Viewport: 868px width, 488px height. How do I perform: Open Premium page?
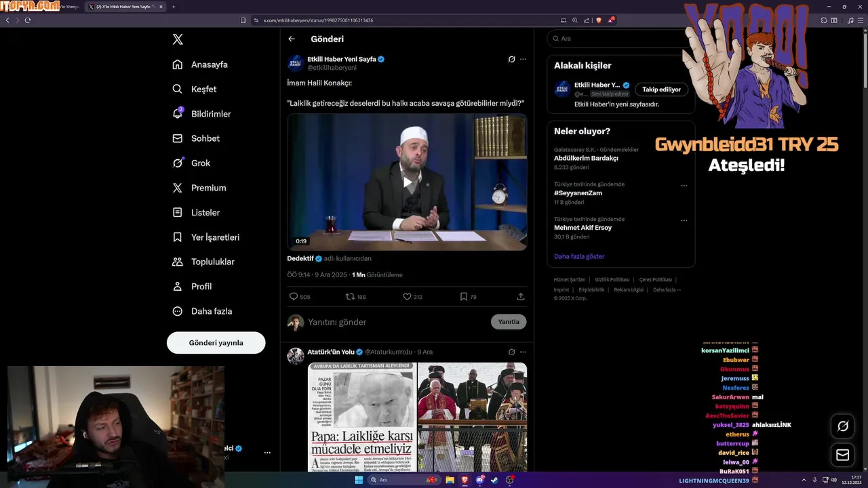tap(199, 188)
